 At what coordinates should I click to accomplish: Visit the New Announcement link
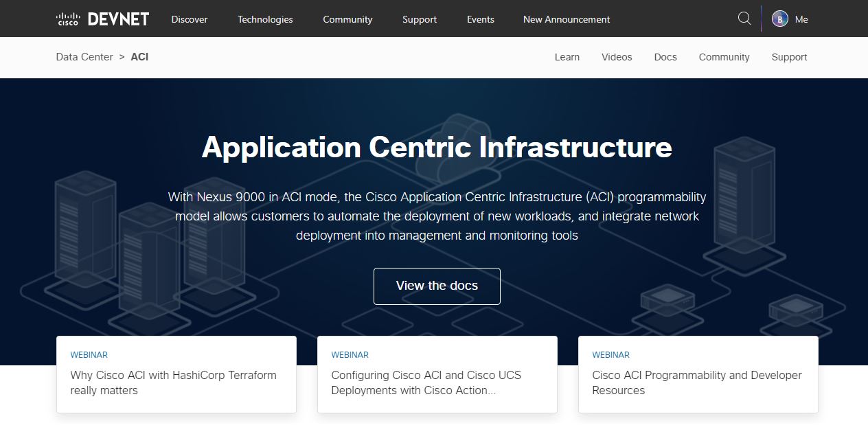(x=566, y=19)
